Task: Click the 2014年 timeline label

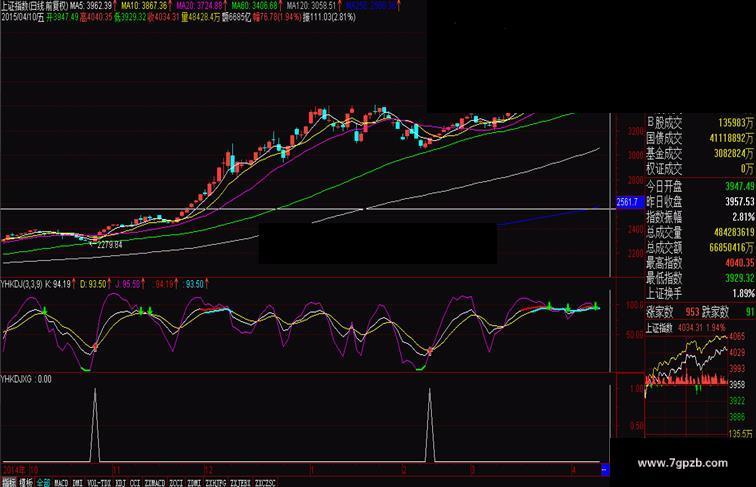Action: pos(14,469)
